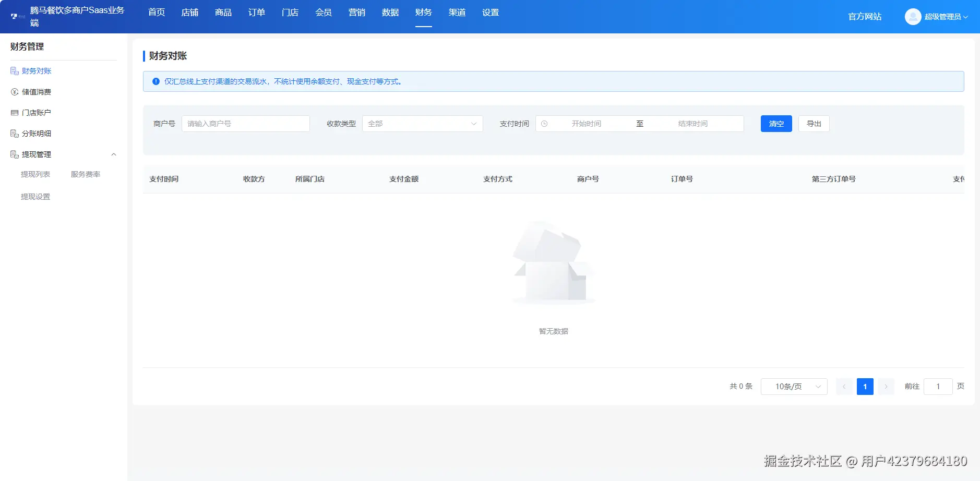The image size is (980, 481).
Task: Click the 清空 button
Action: click(x=776, y=124)
